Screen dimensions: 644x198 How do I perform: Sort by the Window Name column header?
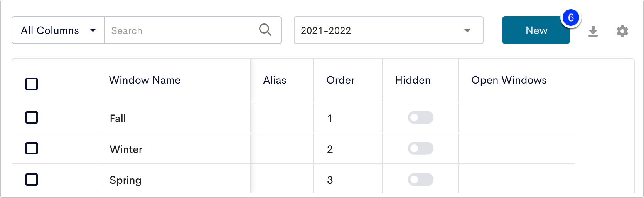[145, 80]
